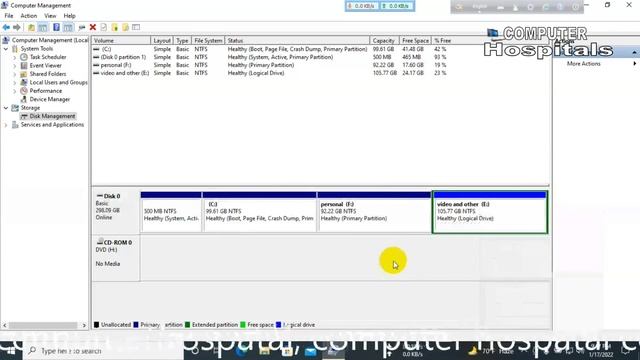Click the Disk 0 label box
The image size is (640, 360).
coord(116,211)
